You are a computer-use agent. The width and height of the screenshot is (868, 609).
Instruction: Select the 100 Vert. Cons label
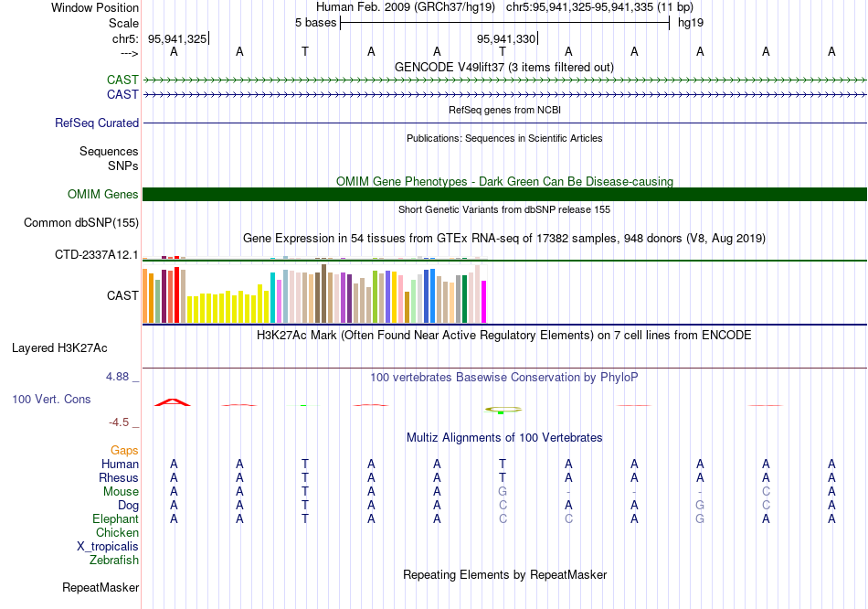pos(51,400)
